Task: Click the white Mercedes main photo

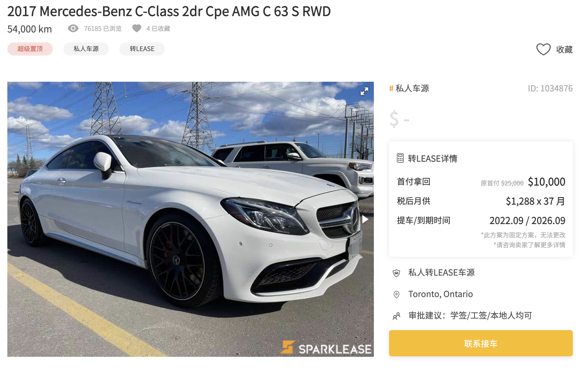Action: click(191, 219)
